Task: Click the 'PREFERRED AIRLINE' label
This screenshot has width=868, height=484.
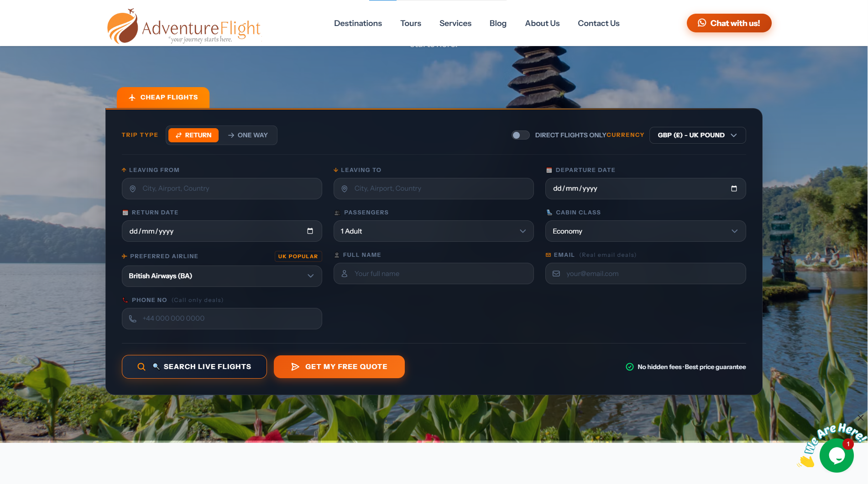Action: coord(164,256)
